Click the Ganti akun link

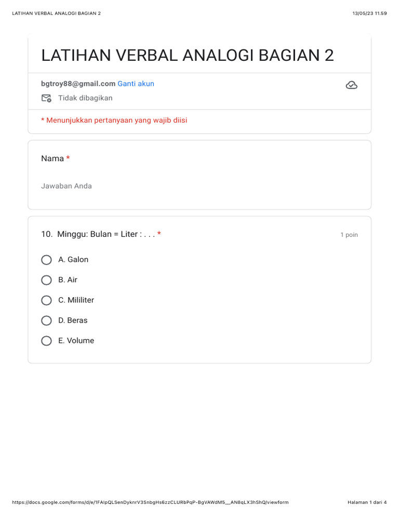coord(136,84)
